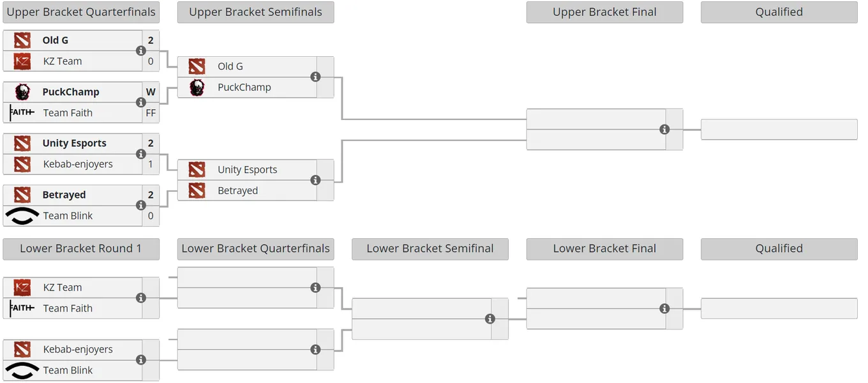Open info icon for PuckChamp vs Team Faith quarterfinal

click(x=141, y=103)
